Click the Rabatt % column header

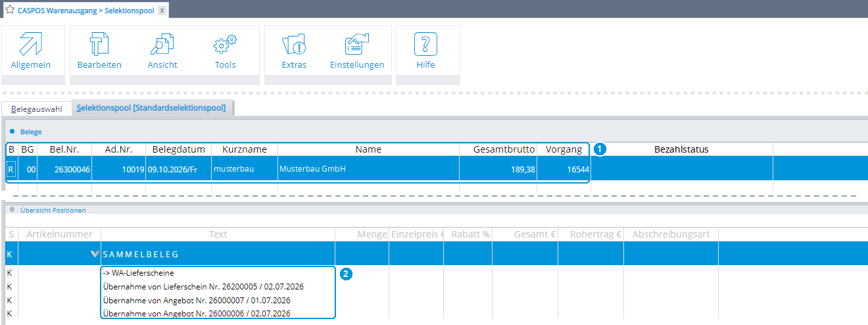[x=468, y=234]
